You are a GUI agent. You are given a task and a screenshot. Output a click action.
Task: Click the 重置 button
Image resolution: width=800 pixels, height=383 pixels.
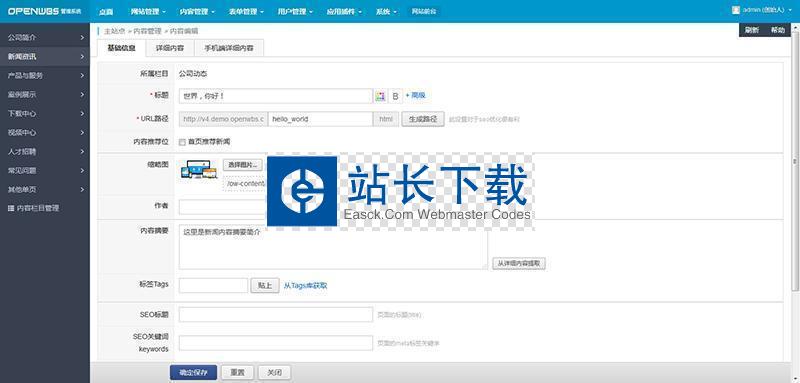(x=238, y=373)
